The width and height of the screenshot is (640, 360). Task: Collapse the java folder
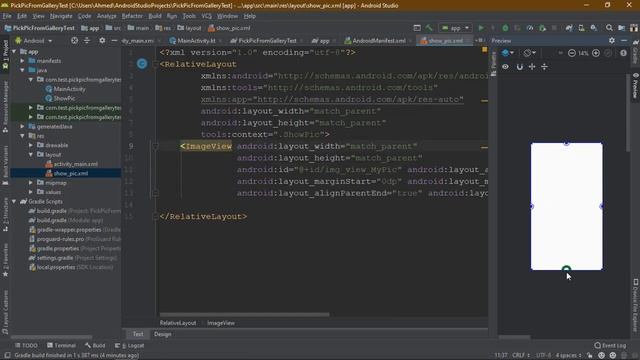click(x=22, y=70)
